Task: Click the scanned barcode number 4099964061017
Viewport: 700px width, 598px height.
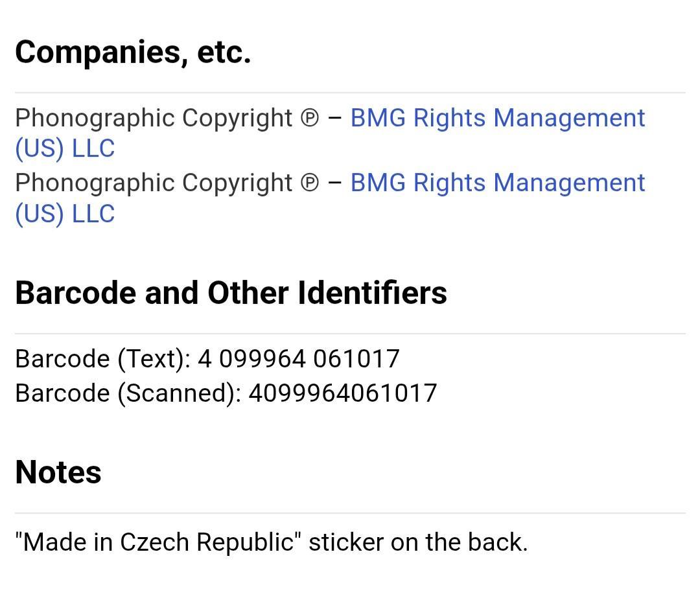Action: 343,393
